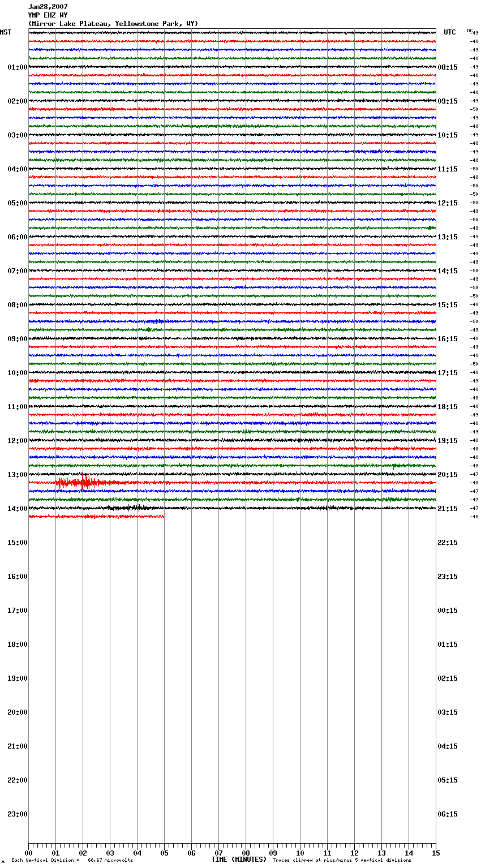481x868 pixels.
Task: Click the 12:15 UTC time label
Action: click(x=448, y=203)
